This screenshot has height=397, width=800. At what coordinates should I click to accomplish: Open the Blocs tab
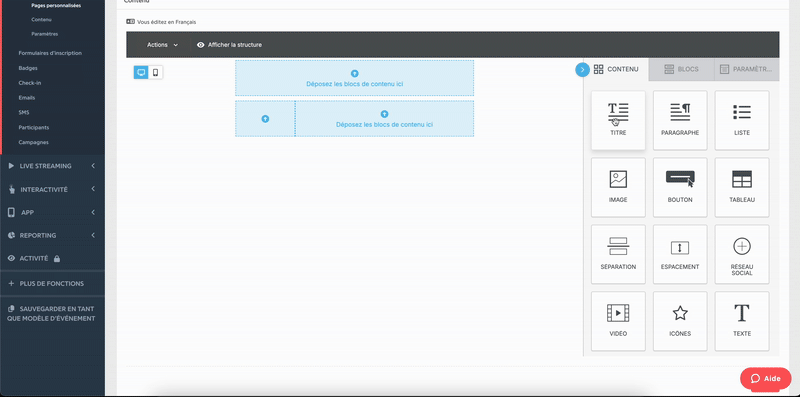pyautogui.click(x=681, y=69)
